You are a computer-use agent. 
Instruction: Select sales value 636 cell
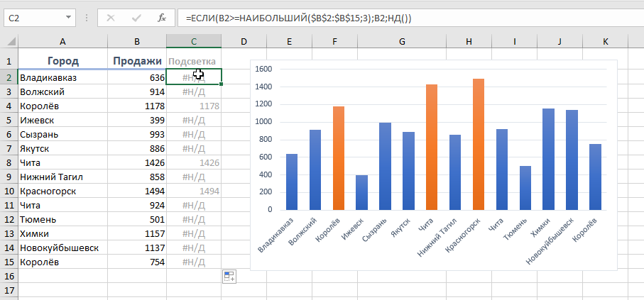click(137, 77)
